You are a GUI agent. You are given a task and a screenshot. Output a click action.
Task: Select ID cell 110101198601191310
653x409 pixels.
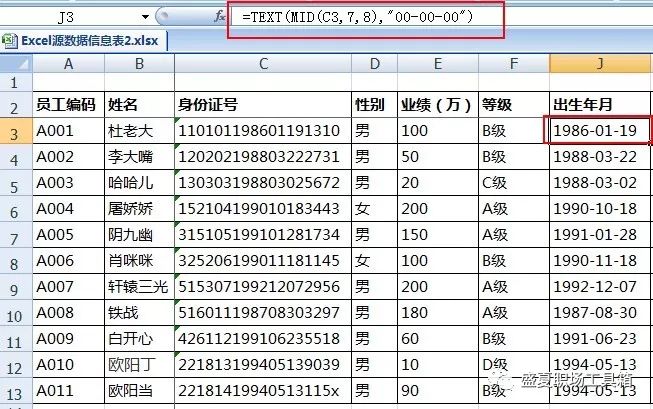pos(263,131)
